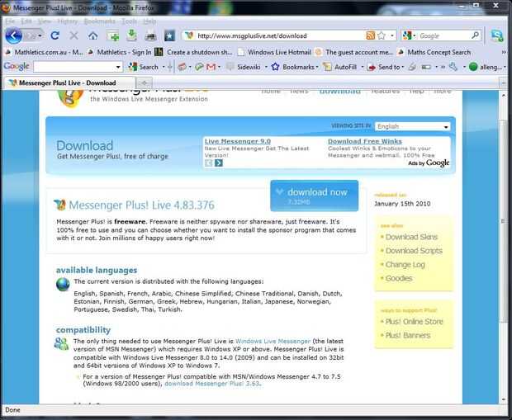This screenshot has height=420, width=512.
Task: Expand the AutoFill dropdown arrow
Action: point(363,67)
